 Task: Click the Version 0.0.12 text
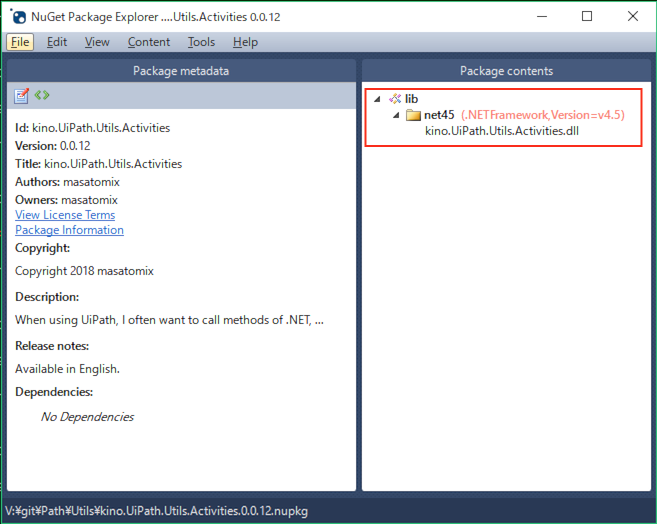(53, 146)
